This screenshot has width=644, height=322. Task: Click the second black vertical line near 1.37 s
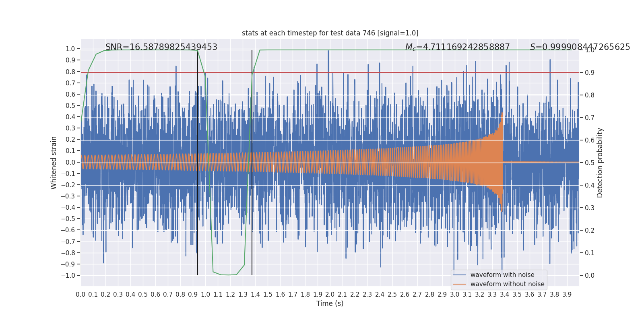pyautogui.click(x=252, y=163)
